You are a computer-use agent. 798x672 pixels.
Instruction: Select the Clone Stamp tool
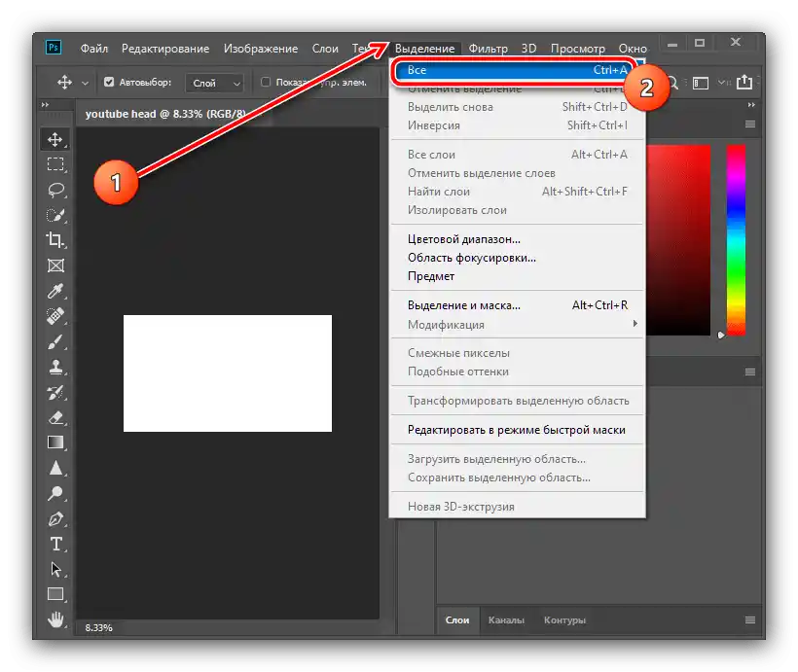tap(55, 367)
